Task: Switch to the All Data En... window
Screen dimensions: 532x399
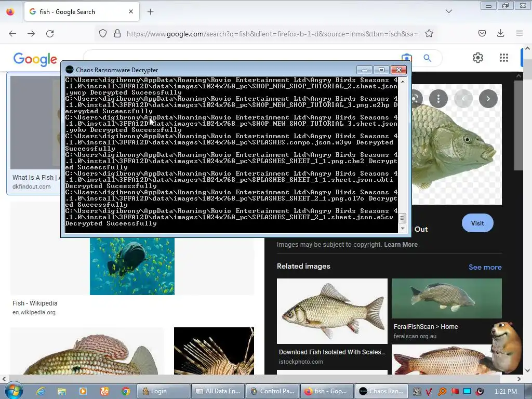Action: (218, 391)
